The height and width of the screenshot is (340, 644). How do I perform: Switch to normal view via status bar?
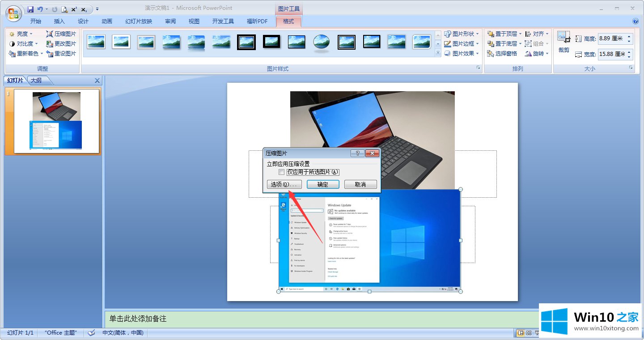pyautogui.click(x=521, y=333)
